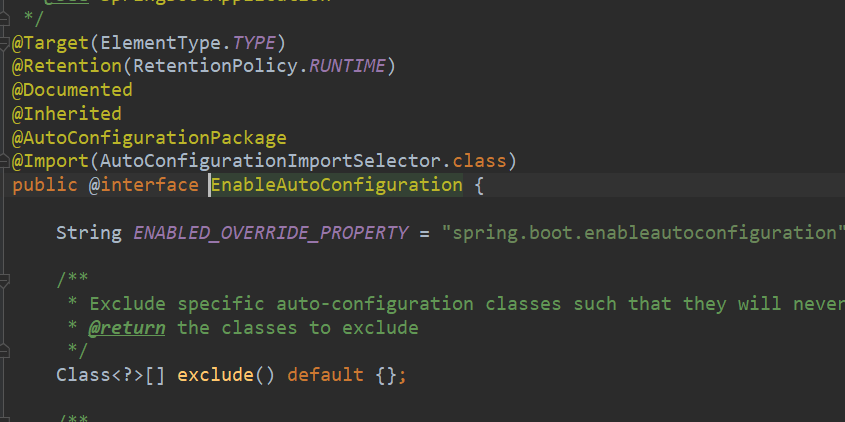Click fold end marker beside exclude Javadoc closing
845x422 pixels.
[x=4, y=351]
